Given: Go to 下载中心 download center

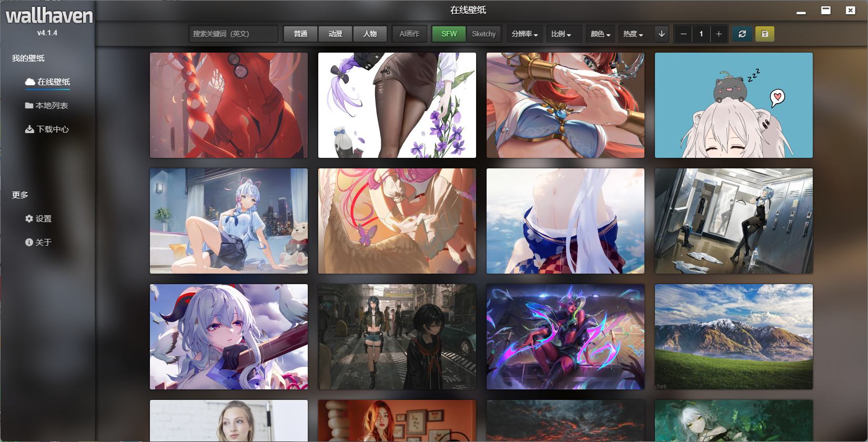Looking at the screenshot, I should pyautogui.click(x=47, y=129).
